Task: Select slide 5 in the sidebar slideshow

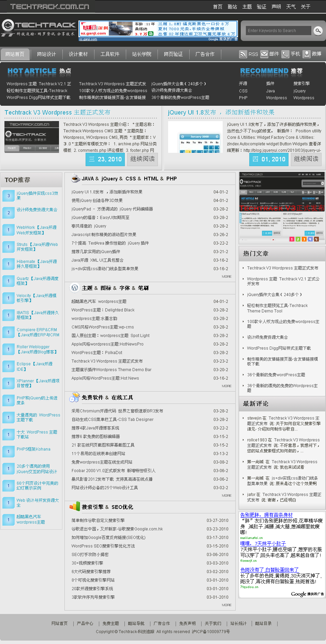Action: point(316,239)
